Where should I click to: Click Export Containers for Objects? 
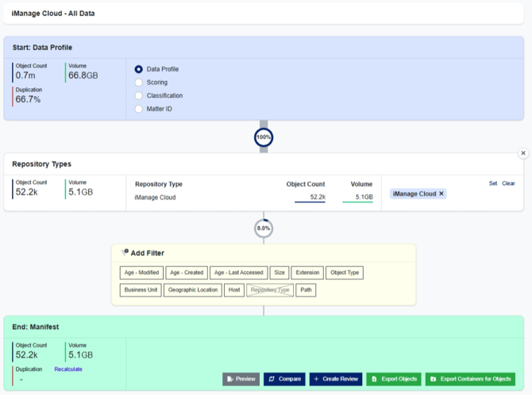click(470, 379)
